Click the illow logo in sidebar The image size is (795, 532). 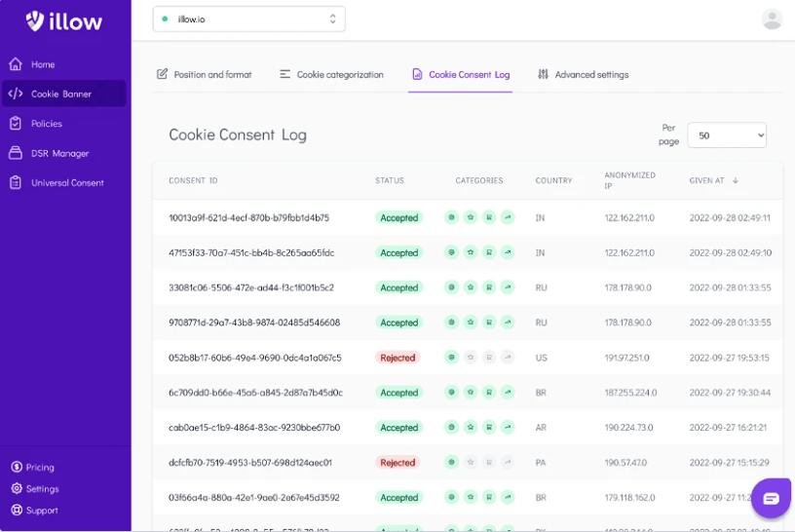point(63,20)
